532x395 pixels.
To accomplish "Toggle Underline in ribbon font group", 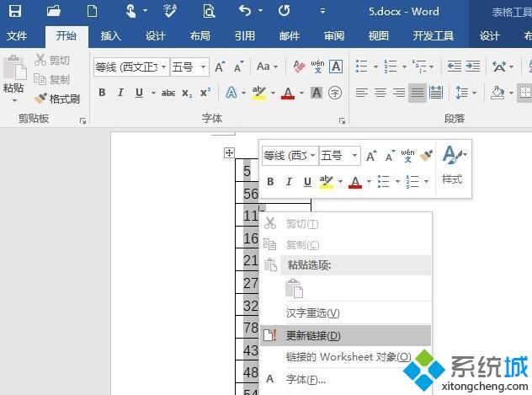I will click(x=139, y=93).
